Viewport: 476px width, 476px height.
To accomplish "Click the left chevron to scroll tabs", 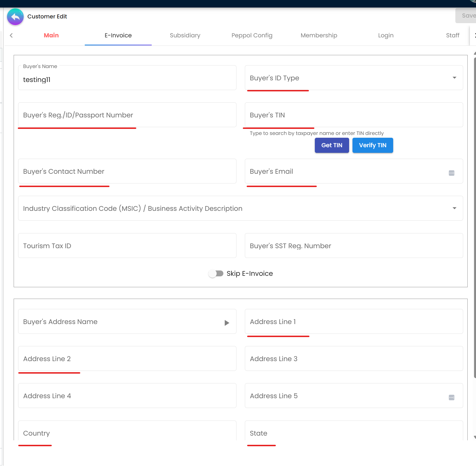I will pyautogui.click(x=11, y=35).
